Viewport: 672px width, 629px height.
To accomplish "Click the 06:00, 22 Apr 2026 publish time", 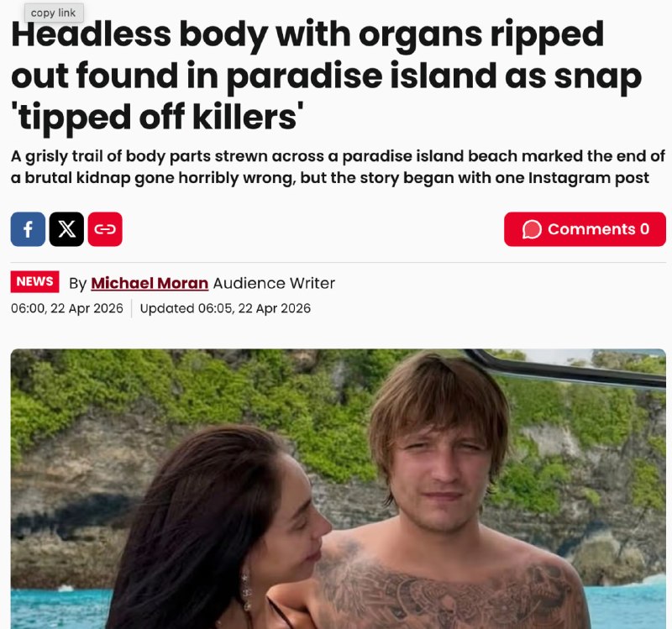I will (67, 308).
